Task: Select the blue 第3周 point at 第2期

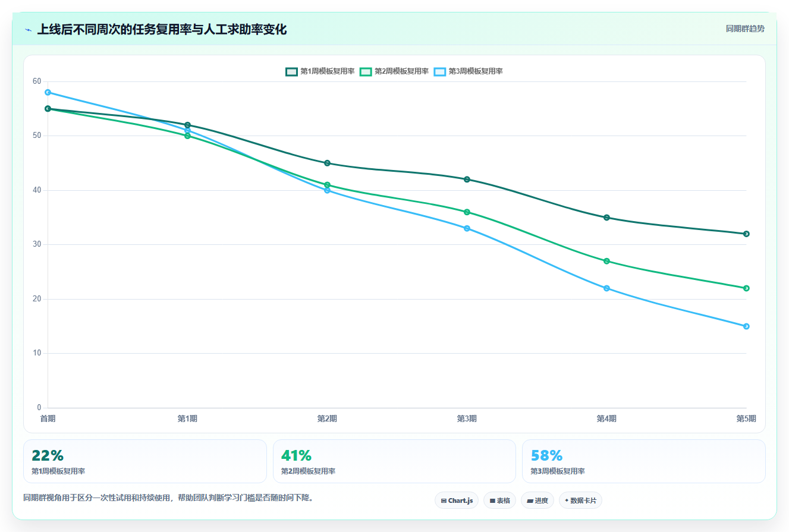Action: tap(327, 190)
